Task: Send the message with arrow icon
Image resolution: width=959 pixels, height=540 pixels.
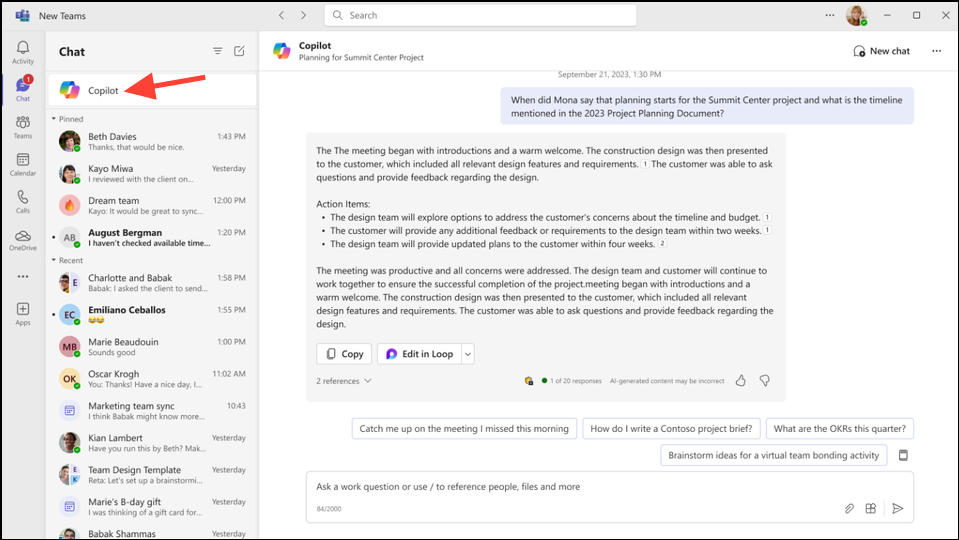Action: point(898,508)
